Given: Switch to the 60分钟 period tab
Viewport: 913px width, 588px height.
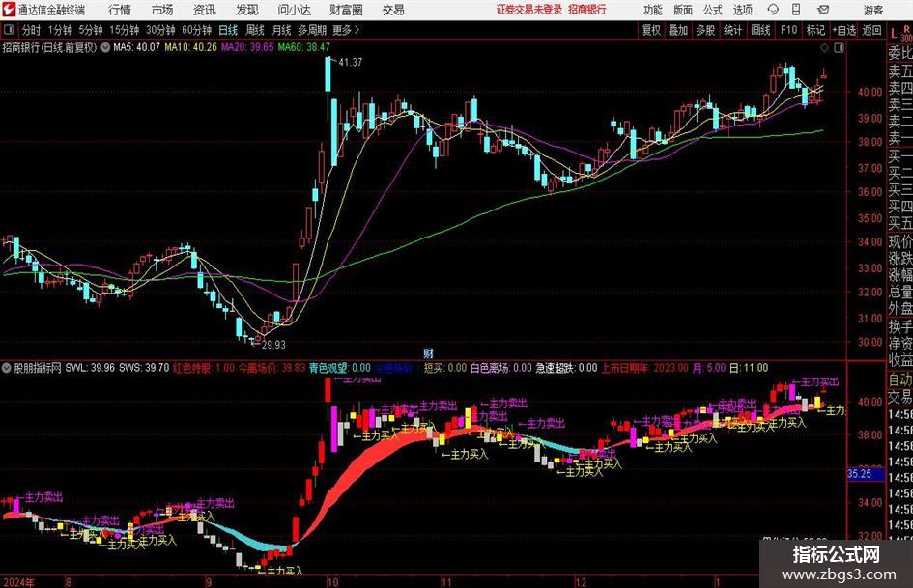Looking at the screenshot, I should 196,30.
